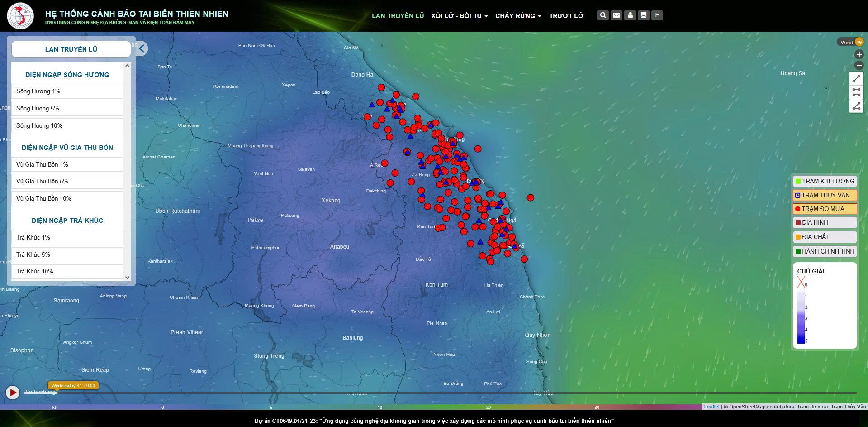This screenshot has width=868, height=427.
Task: Select the rectangle area measurement tool
Action: click(856, 92)
